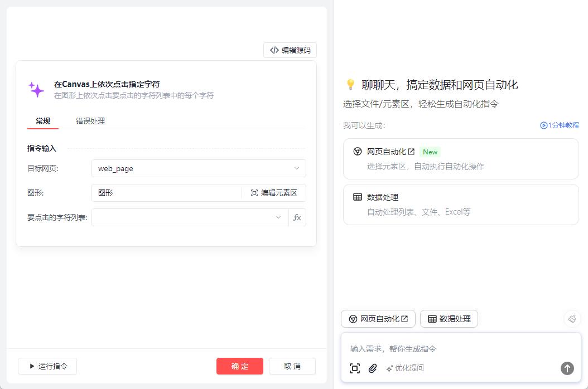This screenshot has width=588, height=389.
Task: Click the text 自动处理列表、文件、Excel等
Action: [418, 212]
